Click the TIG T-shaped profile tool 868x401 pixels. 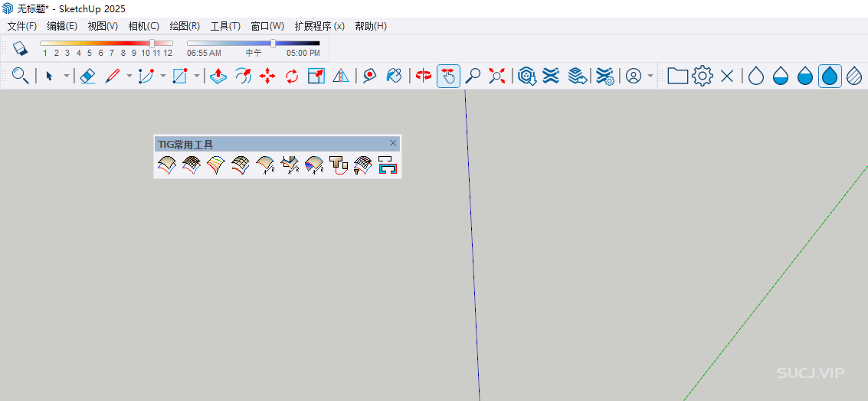pyautogui.click(x=338, y=165)
